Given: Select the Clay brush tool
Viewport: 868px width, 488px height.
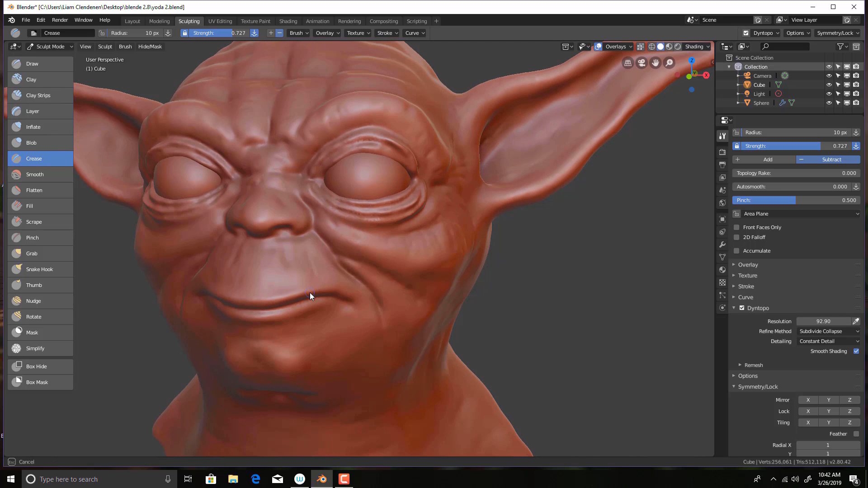Looking at the screenshot, I should 40,80.
